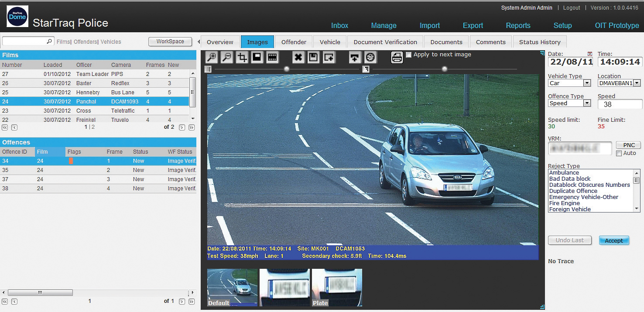
Task: Open the Vehicle tab
Action: point(330,42)
